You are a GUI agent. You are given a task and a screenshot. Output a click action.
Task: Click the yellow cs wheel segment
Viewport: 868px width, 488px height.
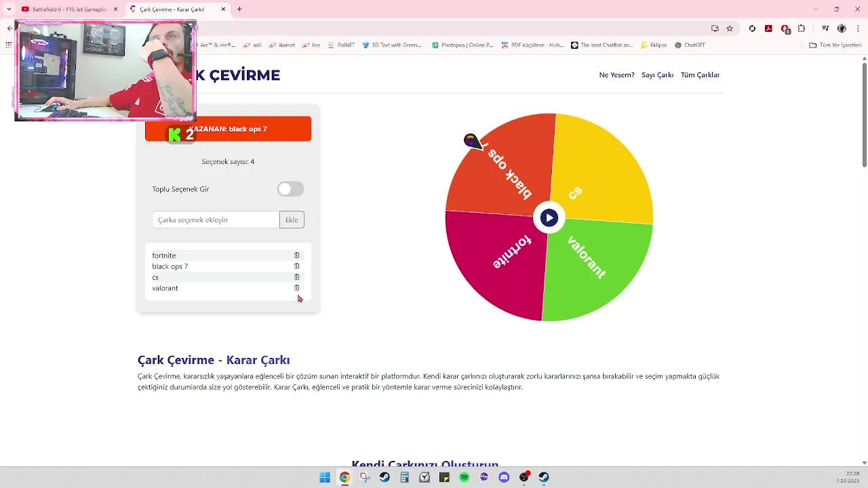coord(600,169)
